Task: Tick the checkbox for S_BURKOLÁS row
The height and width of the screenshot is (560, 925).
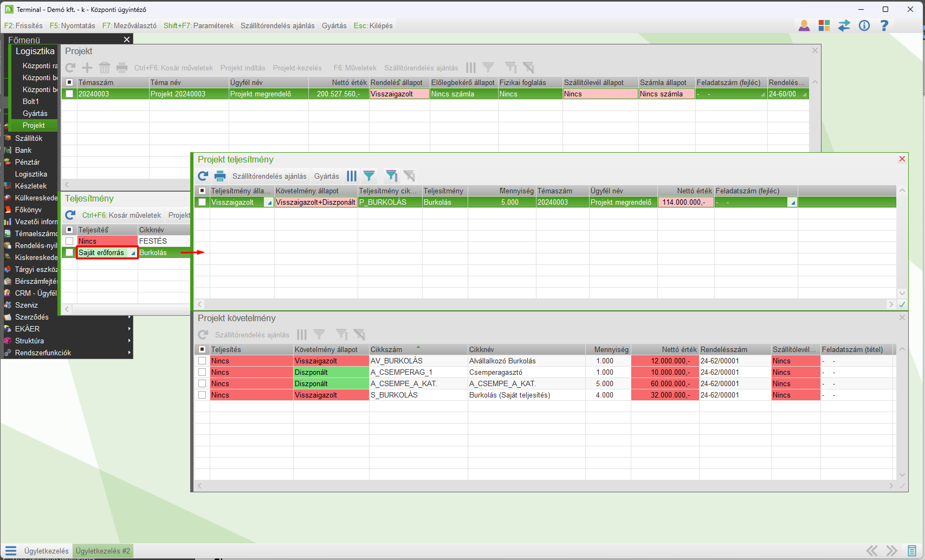Action: pyautogui.click(x=202, y=395)
